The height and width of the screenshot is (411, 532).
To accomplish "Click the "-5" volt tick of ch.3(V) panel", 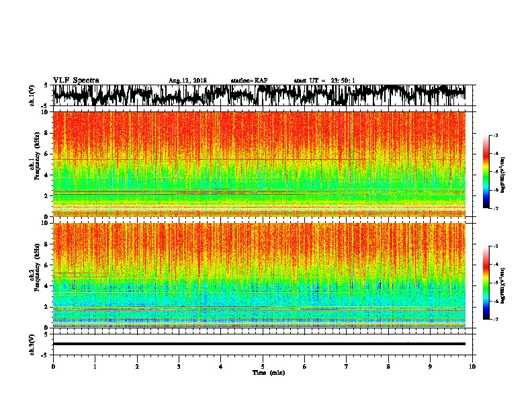I will tap(45, 355).
